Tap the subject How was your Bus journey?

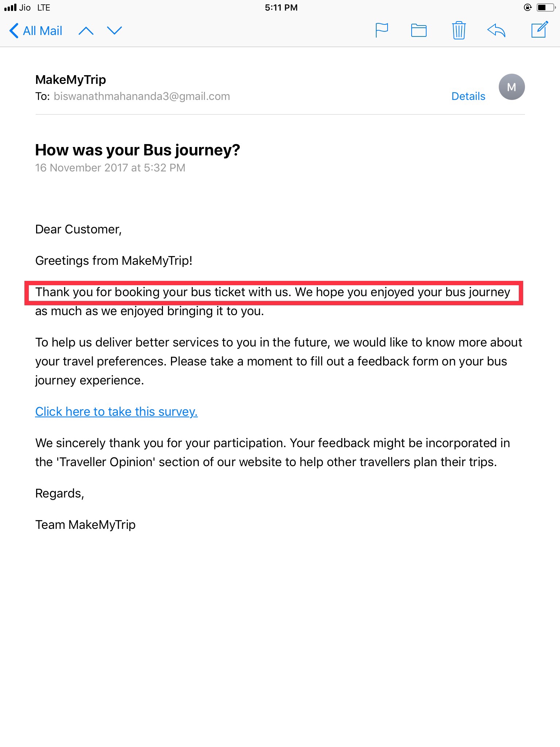pos(137,150)
